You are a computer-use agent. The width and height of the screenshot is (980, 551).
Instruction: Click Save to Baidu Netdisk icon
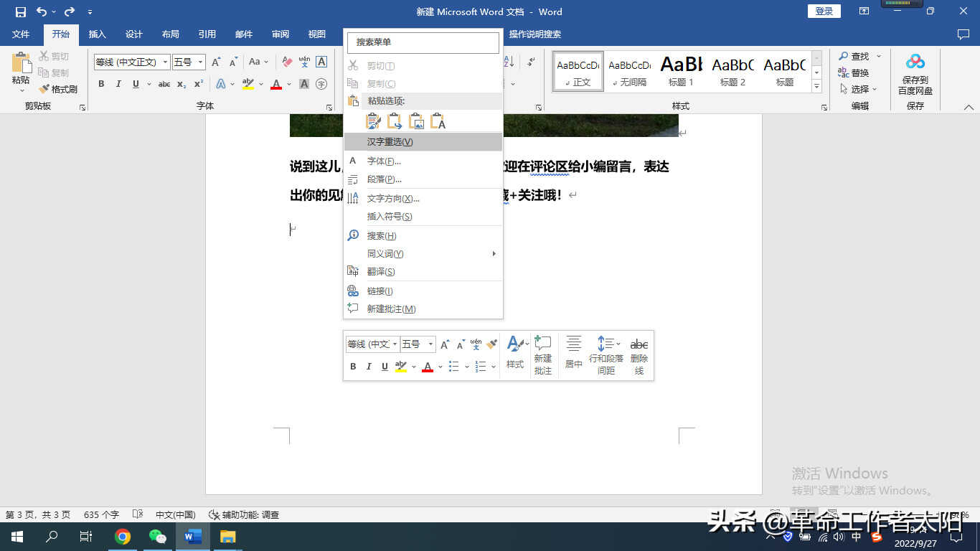915,74
